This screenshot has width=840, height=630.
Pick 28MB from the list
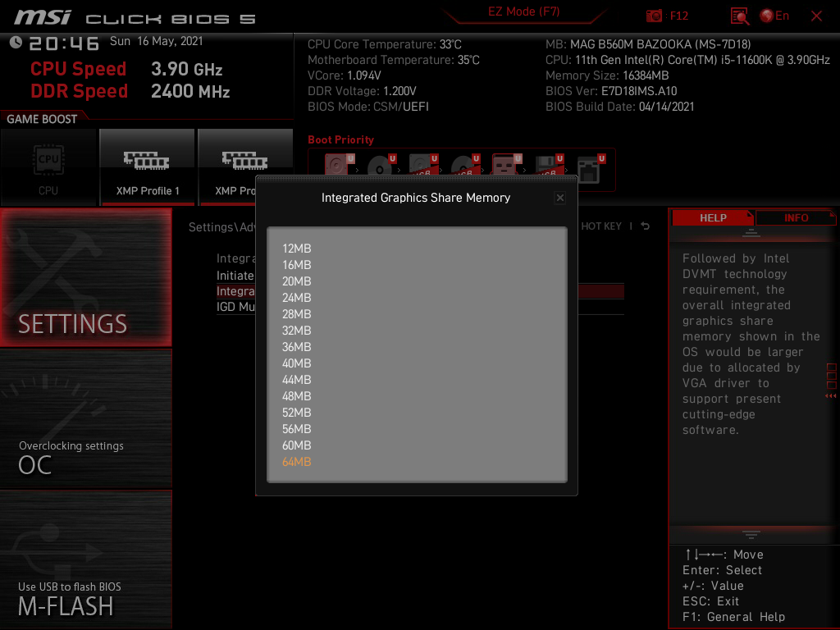(x=296, y=314)
